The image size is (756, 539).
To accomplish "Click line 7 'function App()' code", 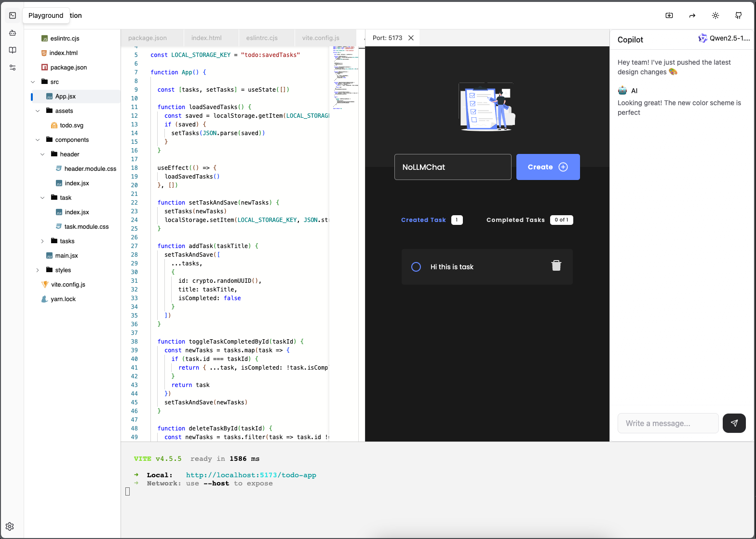I will pyautogui.click(x=178, y=72).
